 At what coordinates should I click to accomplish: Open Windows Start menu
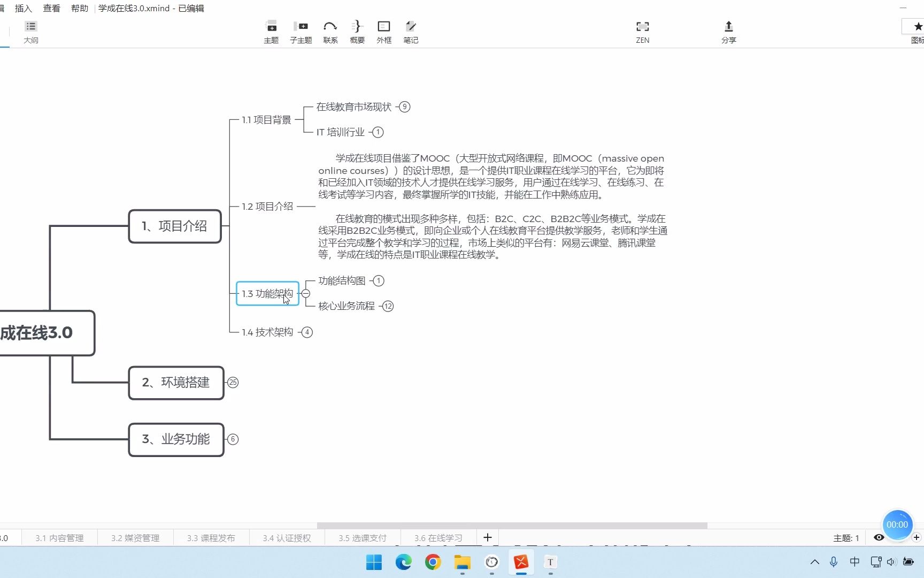pos(374,562)
